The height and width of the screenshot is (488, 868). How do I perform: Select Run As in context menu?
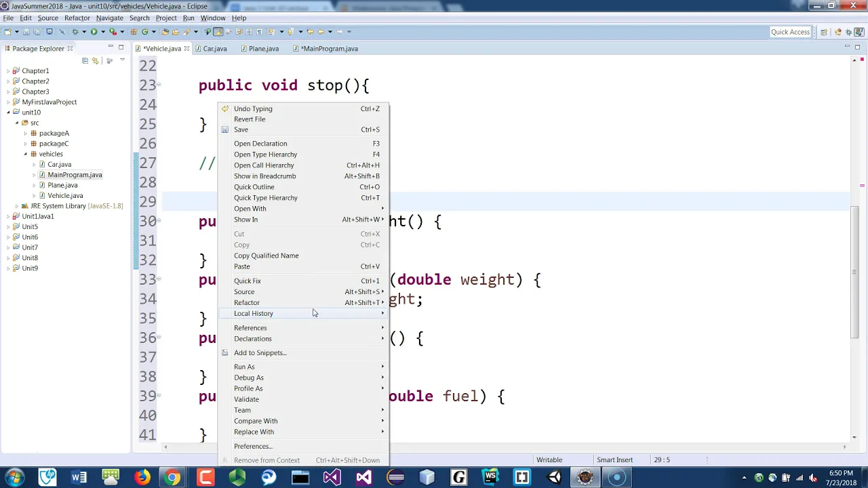click(304, 367)
